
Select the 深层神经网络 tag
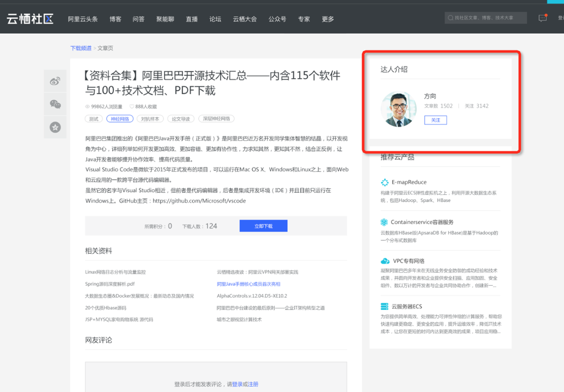216,119
